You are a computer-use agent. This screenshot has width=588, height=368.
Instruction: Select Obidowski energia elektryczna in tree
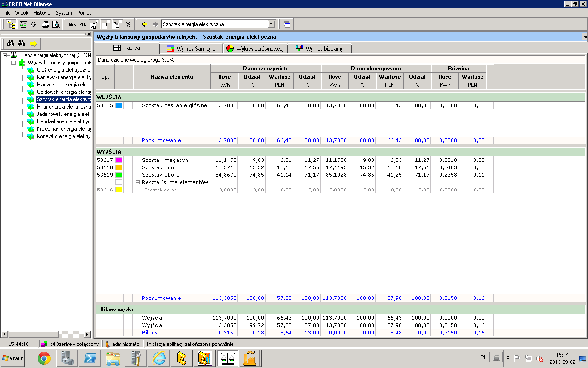pyautogui.click(x=63, y=92)
